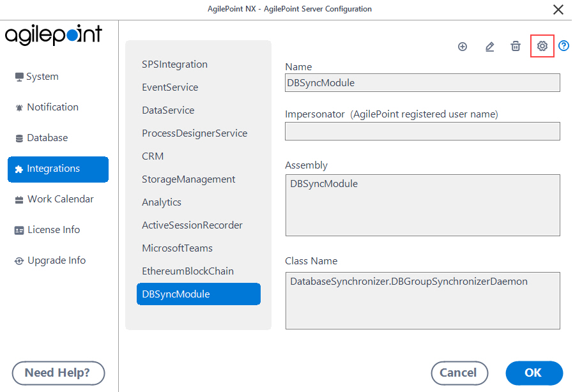Click the Class Name text box
The height and width of the screenshot is (392, 582).
[x=422, y=301]
